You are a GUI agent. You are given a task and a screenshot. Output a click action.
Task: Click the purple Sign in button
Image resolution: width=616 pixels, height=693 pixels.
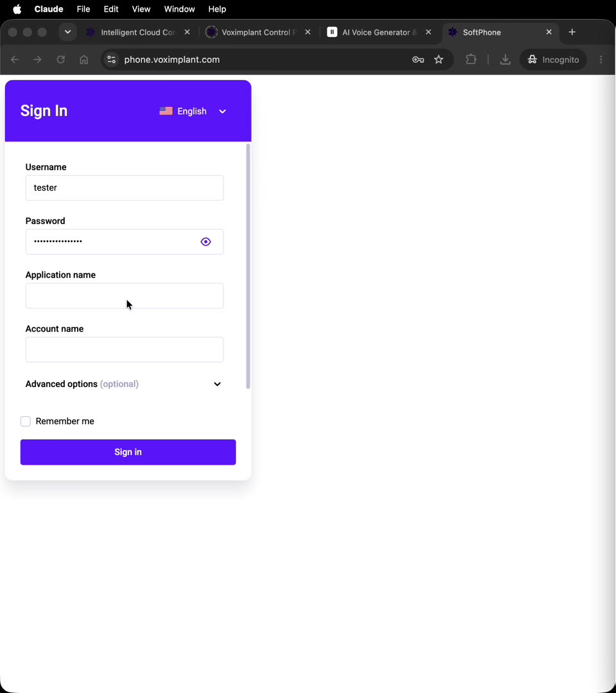coord(128,452)
